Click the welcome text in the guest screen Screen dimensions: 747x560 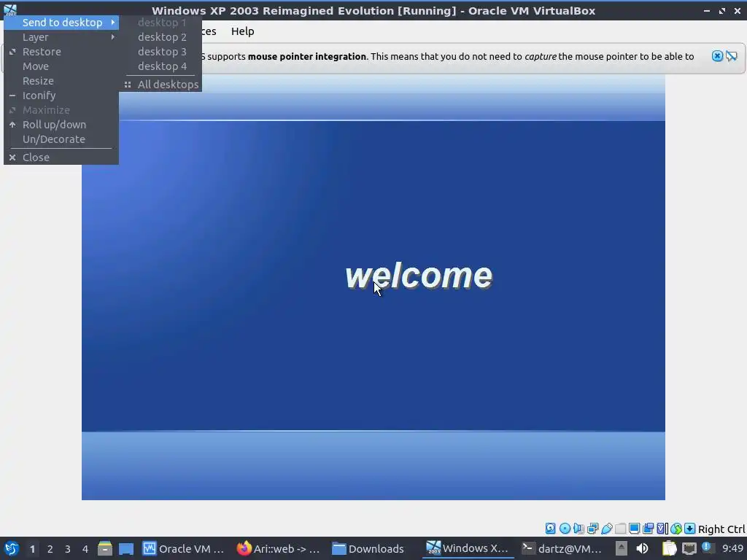point(419,276)
